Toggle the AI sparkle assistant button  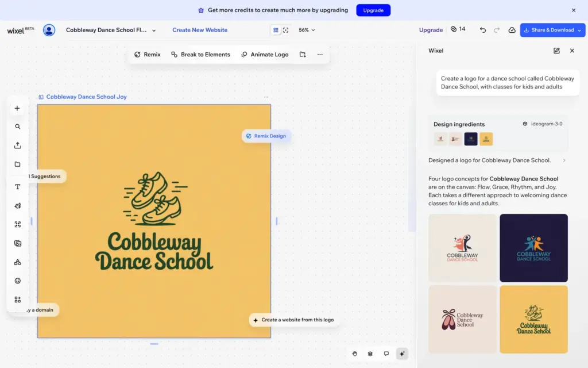coord(402,354)
